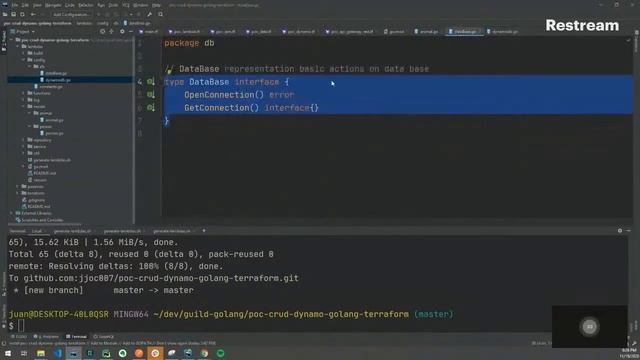640x360 pixels.
Task: Click the gutter icon beside GetConnection()
Action: pyautogui.click(x=151, y=108)
